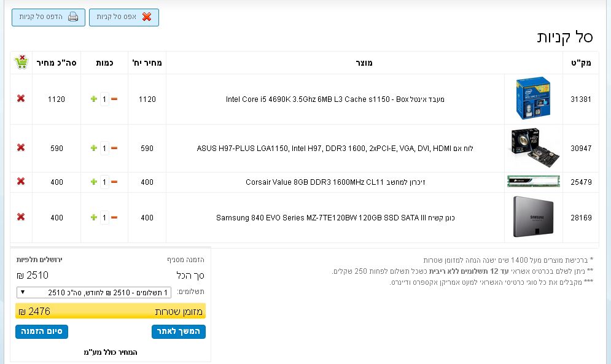Decrease Corsair Value 8GB quantity with minus
611x364 pixels.
(x=114, y=182)
